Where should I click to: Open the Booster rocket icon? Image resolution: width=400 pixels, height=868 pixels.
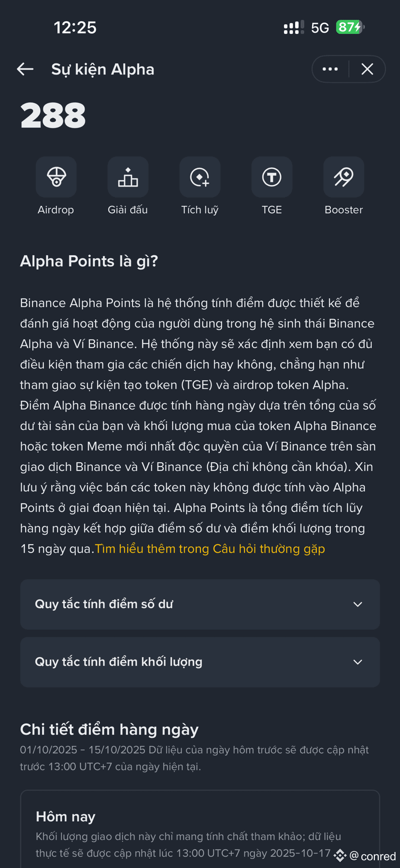[x=344, y=177]
